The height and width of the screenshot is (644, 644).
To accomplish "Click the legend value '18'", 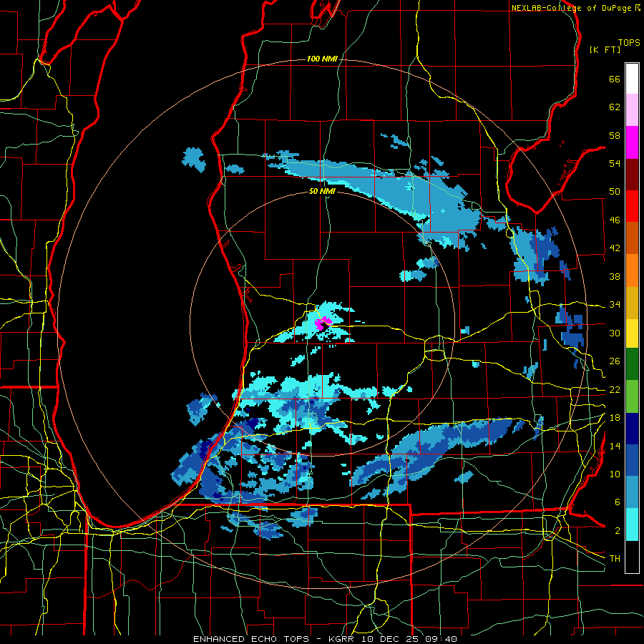I will (x=615, y=418).
